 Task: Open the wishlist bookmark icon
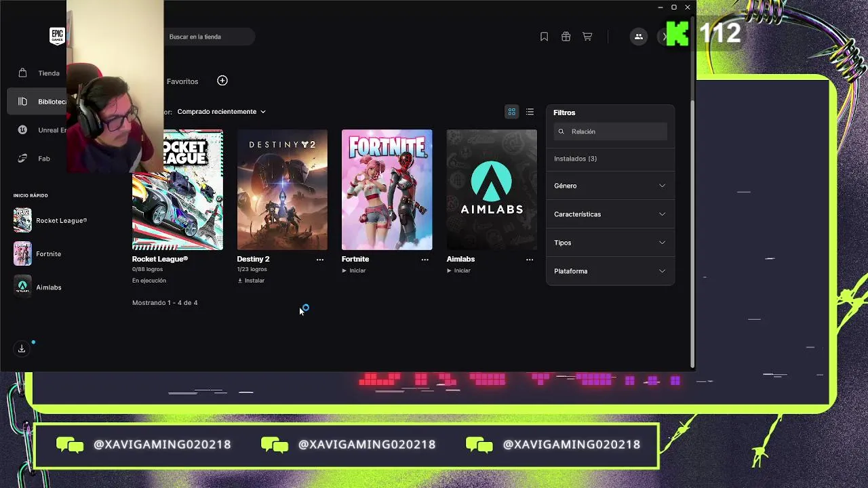click(x=544, y=37)
